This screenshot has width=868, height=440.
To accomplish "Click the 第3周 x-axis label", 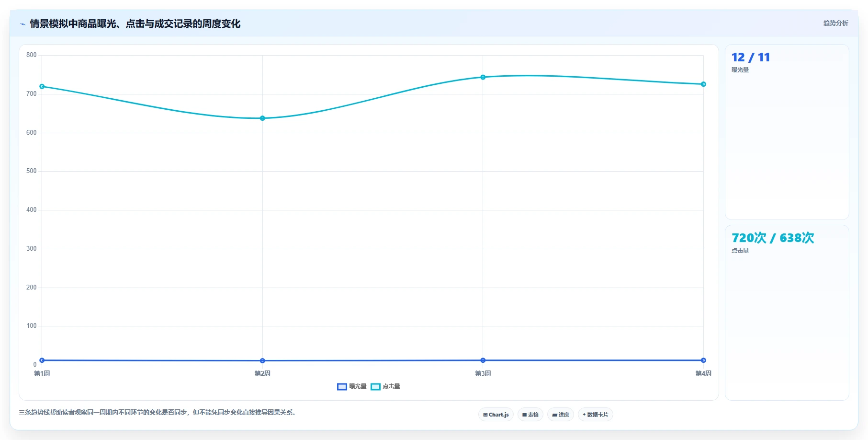I will pyautogui.click(x=483, y=374).
